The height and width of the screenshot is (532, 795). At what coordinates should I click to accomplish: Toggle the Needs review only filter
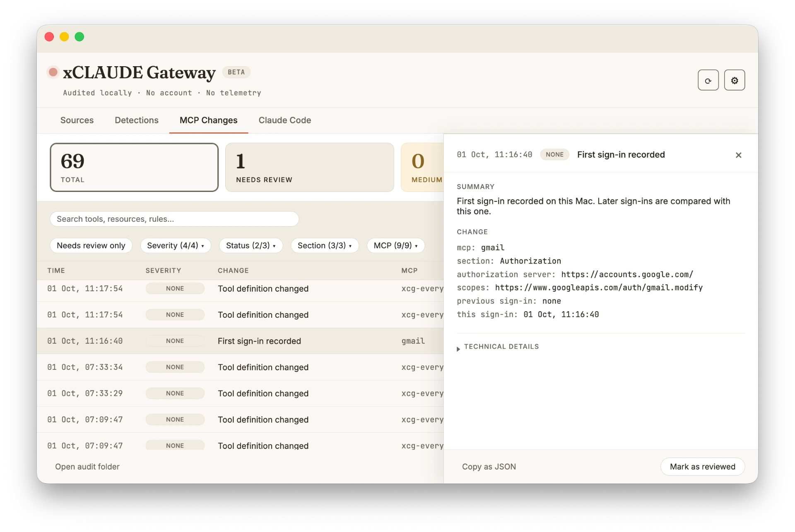pyautogui.click(x=91, y=246)
